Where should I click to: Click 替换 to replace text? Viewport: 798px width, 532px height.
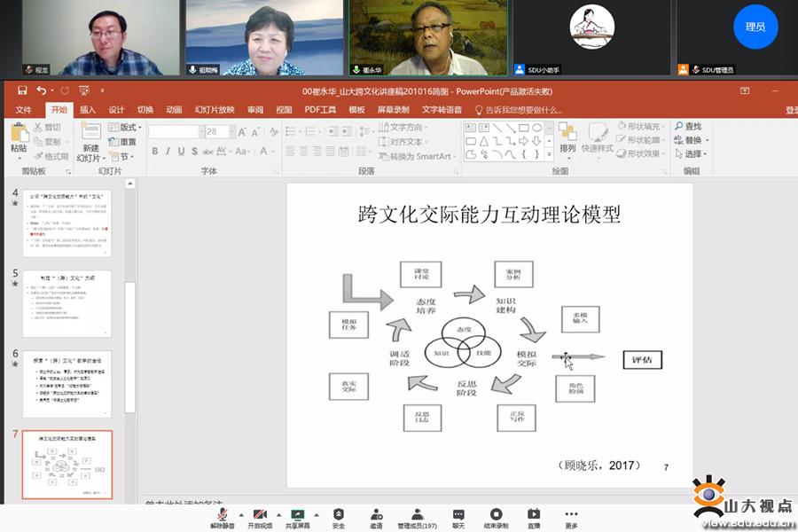(x=691, y=140)
